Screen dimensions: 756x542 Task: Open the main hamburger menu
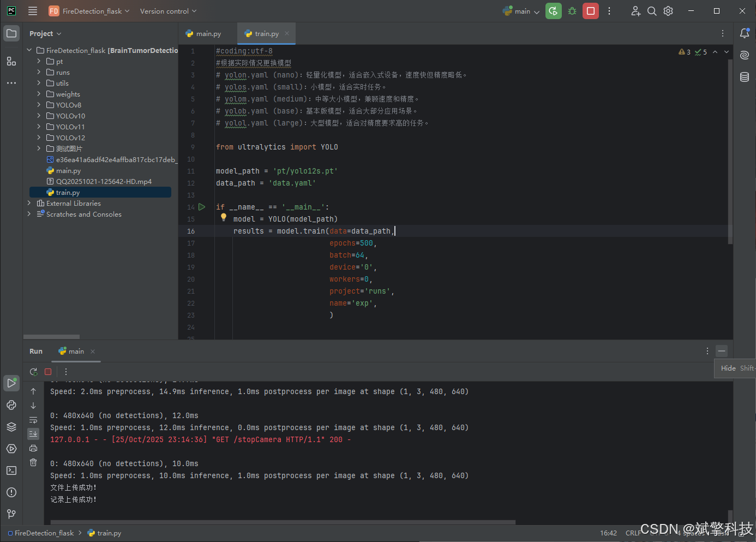[33, 11]
